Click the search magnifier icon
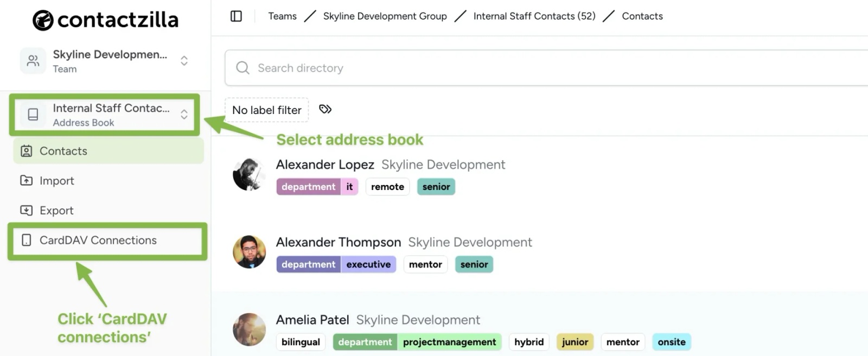This screenshot has width=868, height=356. click(242, 68)
